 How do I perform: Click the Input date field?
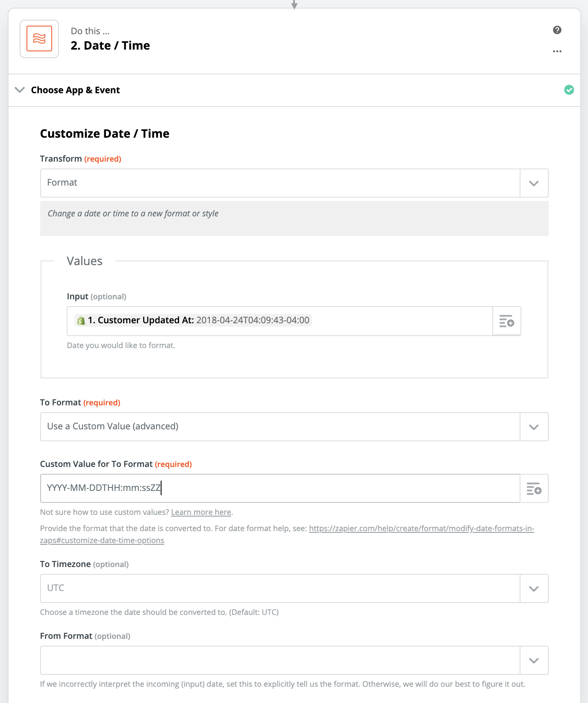(x=280, y=321)
